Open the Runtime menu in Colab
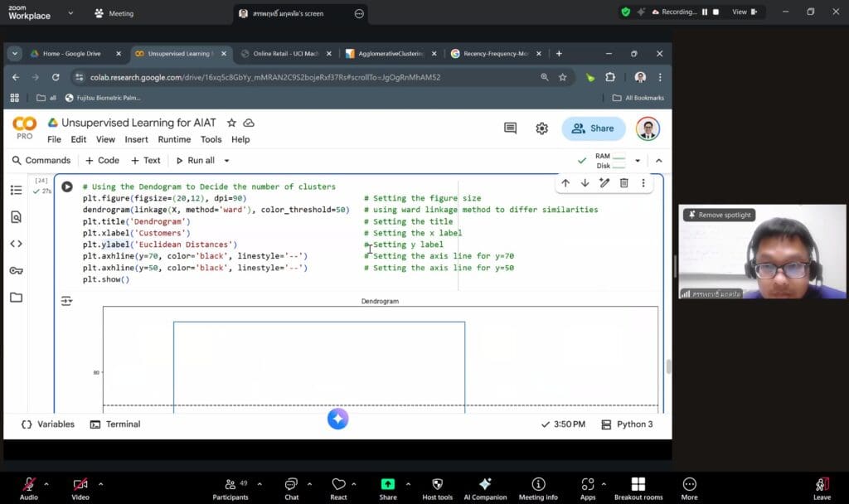The image size is (849, 504). tap(174, 139)
